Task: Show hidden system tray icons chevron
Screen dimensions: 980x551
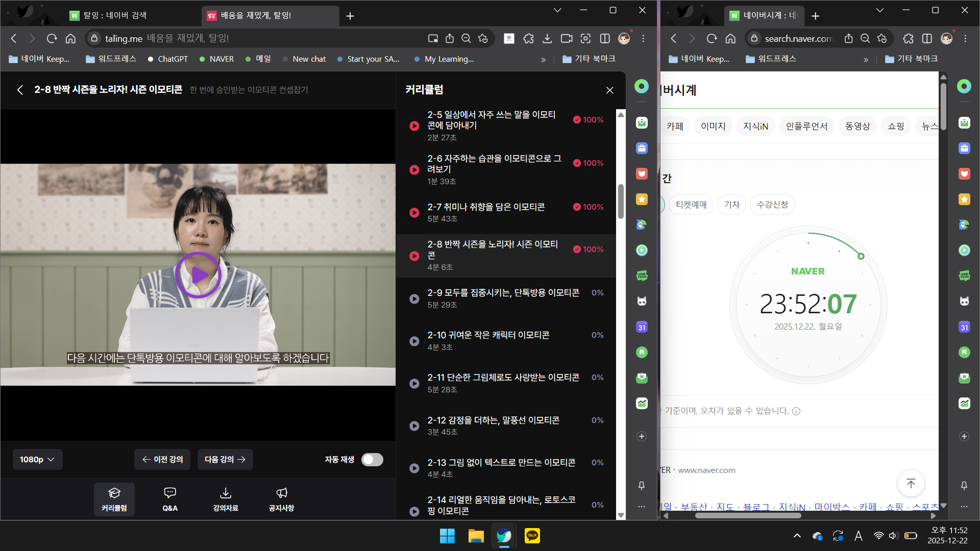Action: click(x=797, y=536)
